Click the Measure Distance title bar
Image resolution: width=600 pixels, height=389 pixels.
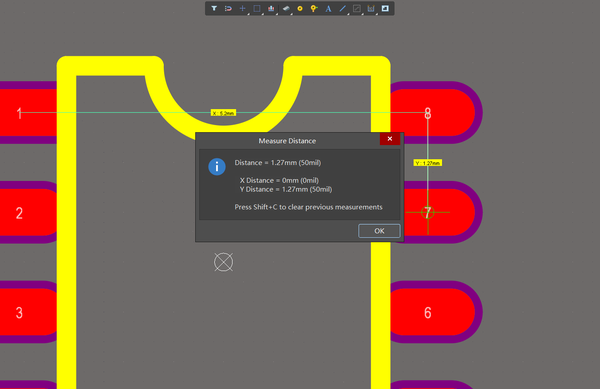(287, 141)
